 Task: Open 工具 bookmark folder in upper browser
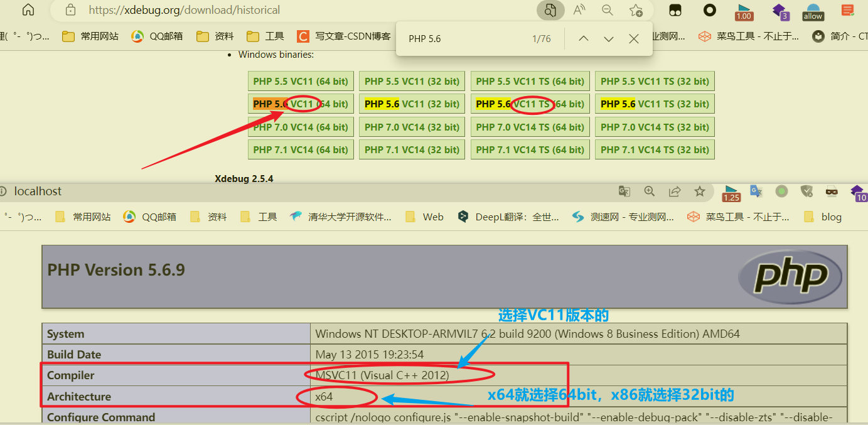tap(265, 36)
